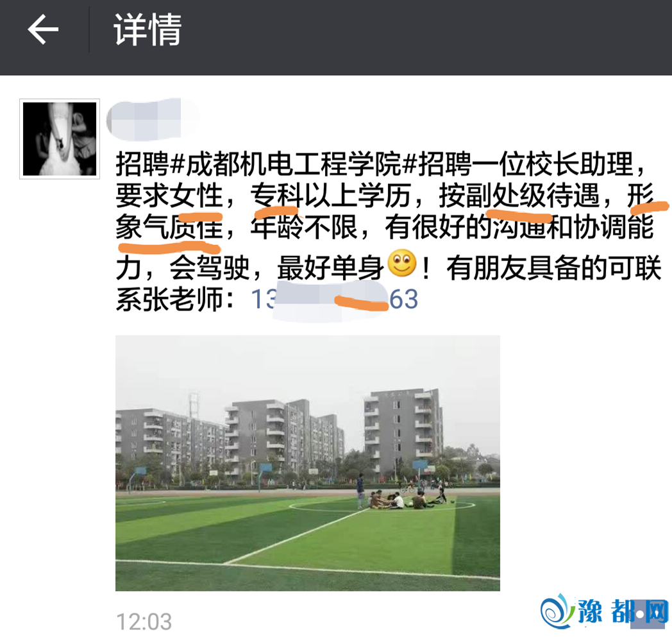The image size is (672, 637).
Task: Tap the back arrow icon
Action: [43, 29]
